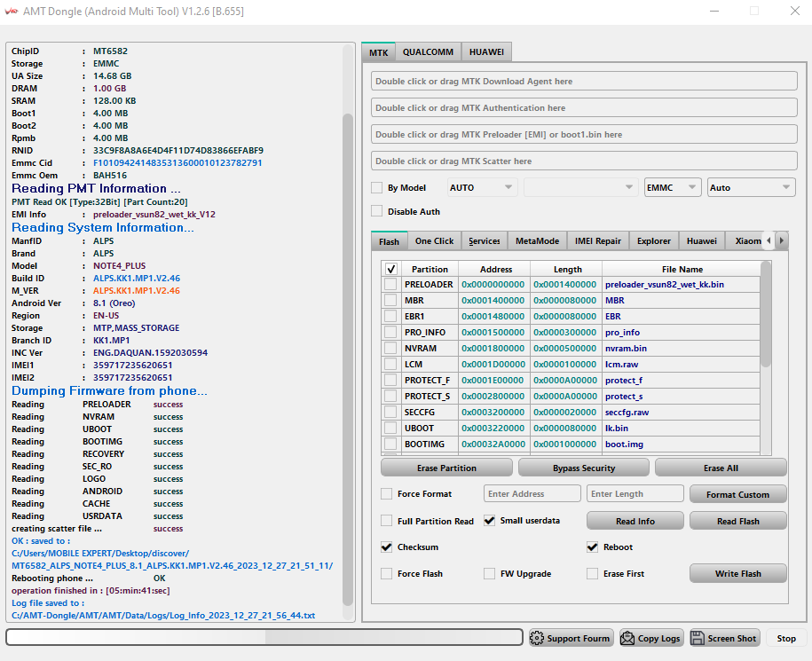This screenshot has width=812, height=661.
Task: Click the Screen Shot floppy disk icon
Action: click(x=698, y=638)
